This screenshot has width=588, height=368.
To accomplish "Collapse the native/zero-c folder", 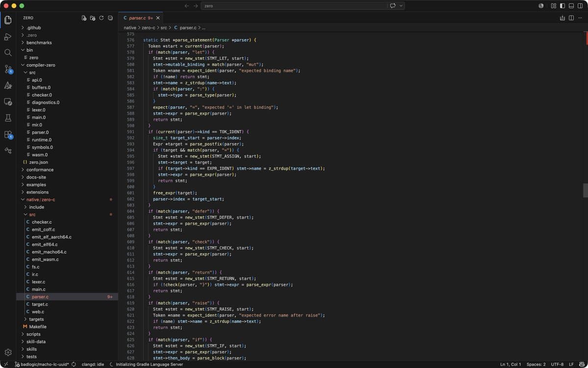I will tap(67, 200).
